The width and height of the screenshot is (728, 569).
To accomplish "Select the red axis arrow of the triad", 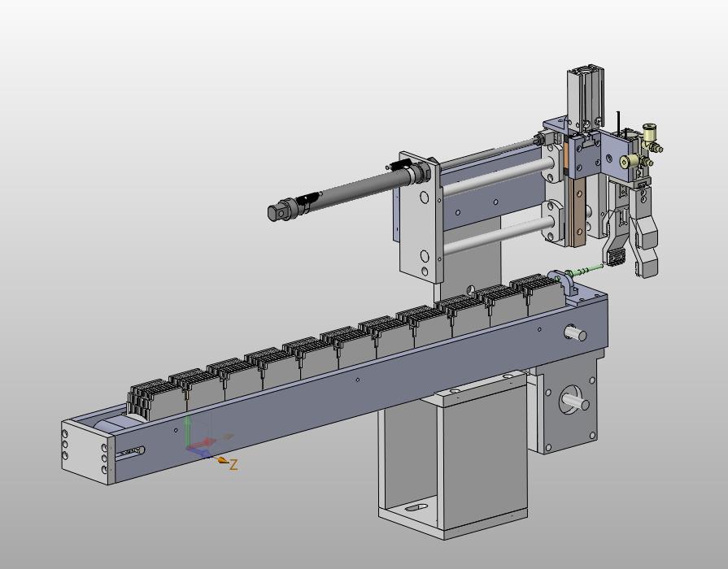I will (x=203, y=442).
